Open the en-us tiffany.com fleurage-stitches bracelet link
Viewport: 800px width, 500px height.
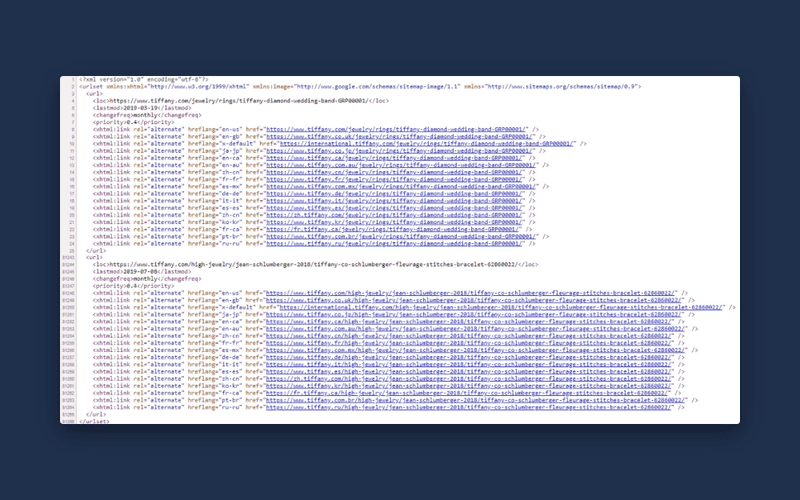(472, 293)
